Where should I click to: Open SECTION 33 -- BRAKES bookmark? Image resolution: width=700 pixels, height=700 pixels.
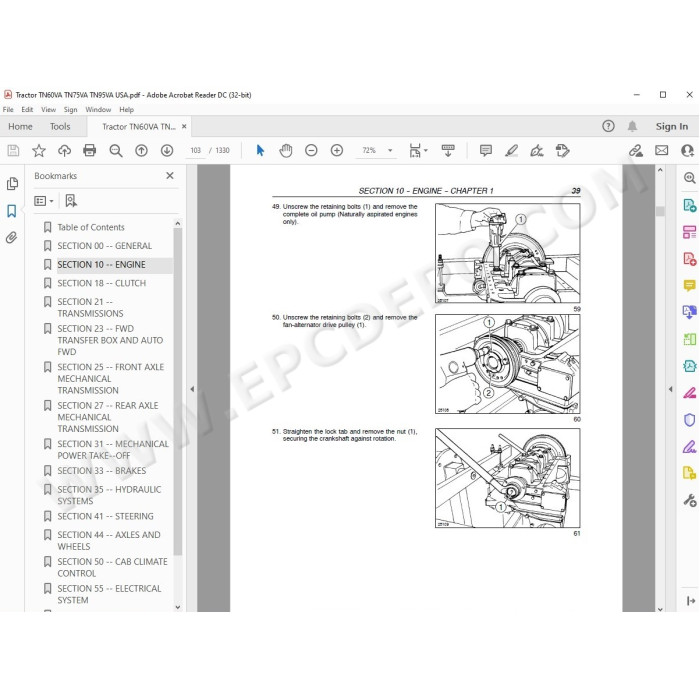click(x=101, y=471)
